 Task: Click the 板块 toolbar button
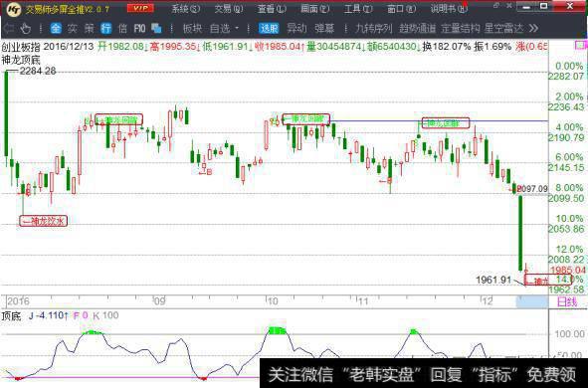pos(192,28)
